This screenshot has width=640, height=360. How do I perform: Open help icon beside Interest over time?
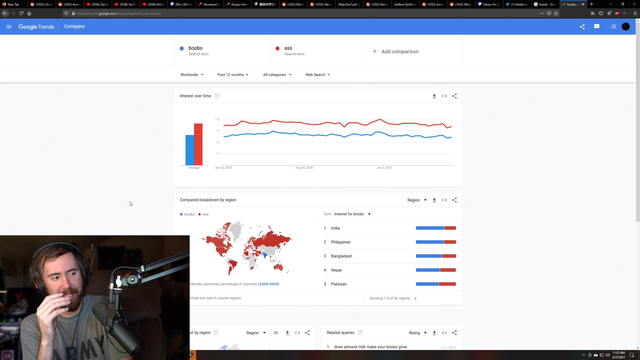(217, 96)
